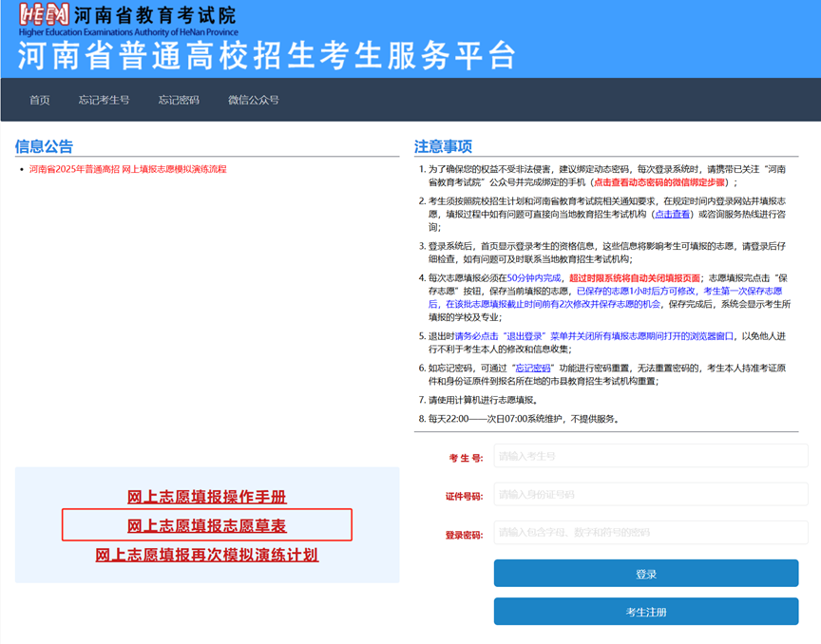
Task: Open 忘记考生号 in the navigation bar
Action: coord(104,100)
